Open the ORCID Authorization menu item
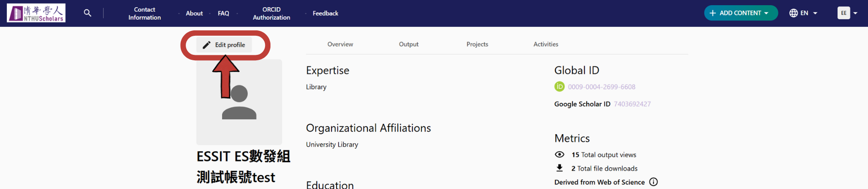The width and height of the screenshot is (868, 189). coord(271,13)
